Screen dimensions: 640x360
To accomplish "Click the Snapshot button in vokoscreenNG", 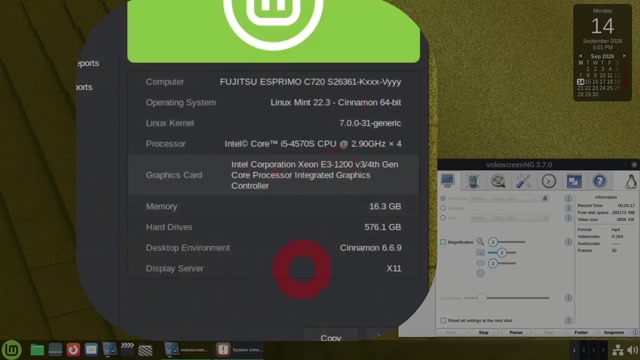I will click(x=613, y=333).
